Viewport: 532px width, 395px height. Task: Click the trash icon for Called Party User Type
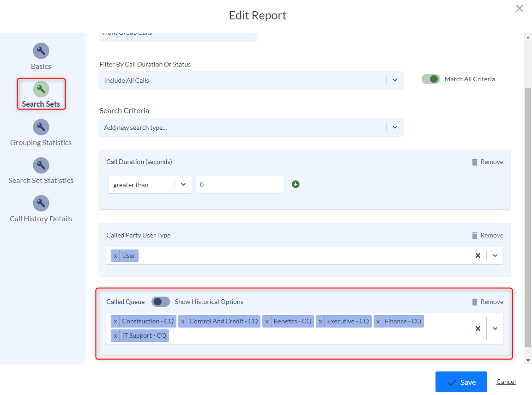pyautogui.click(x=474, y=235)
